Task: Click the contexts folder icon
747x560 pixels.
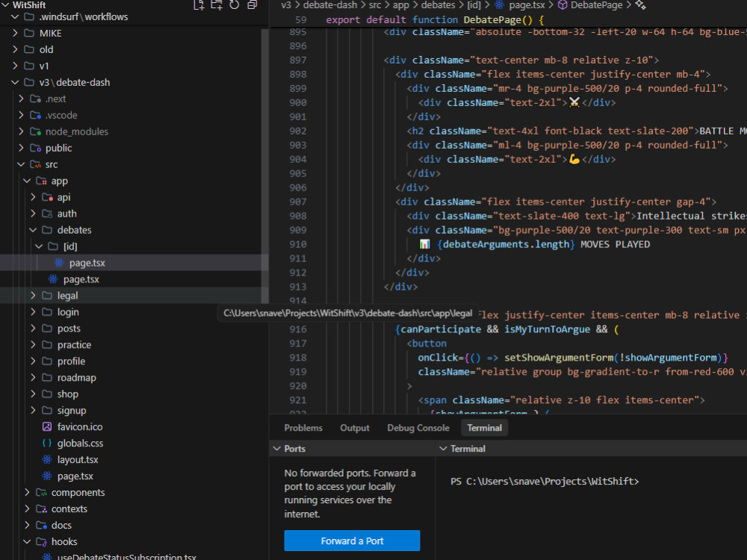Action: (41, 508)
